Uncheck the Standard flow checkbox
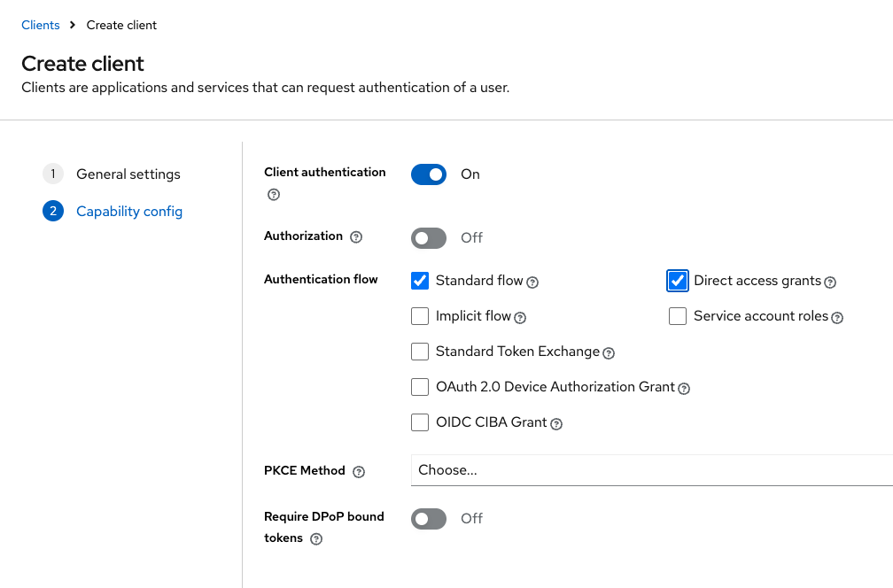Image resolution: width=893 pixels, height=588 pixels. tap(420, 281)
